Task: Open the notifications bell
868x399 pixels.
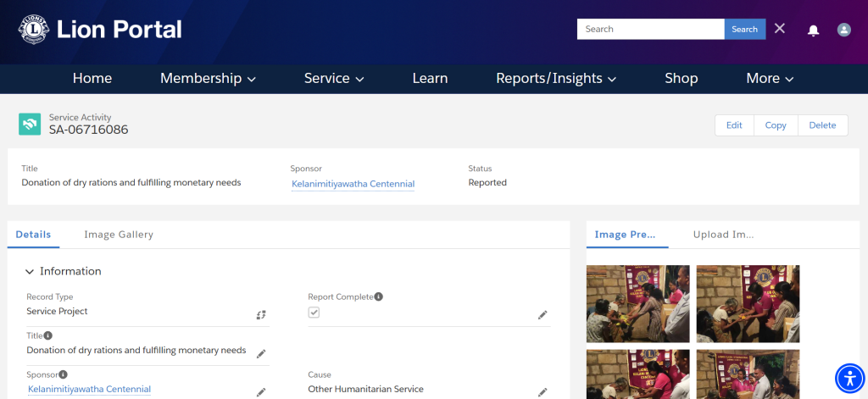Action: [813, 30]
